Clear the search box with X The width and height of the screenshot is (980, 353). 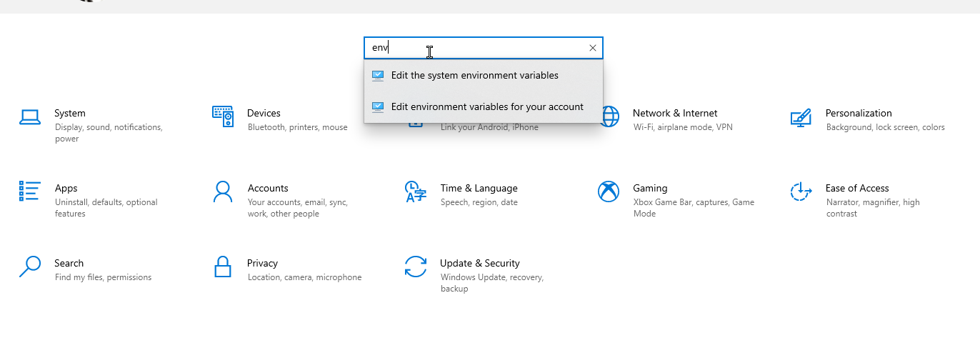(592, 48)
